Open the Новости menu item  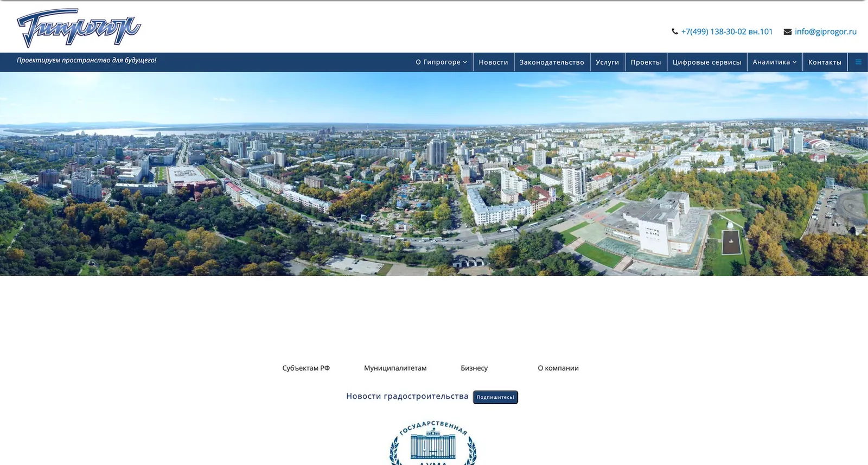coord(493,62)
